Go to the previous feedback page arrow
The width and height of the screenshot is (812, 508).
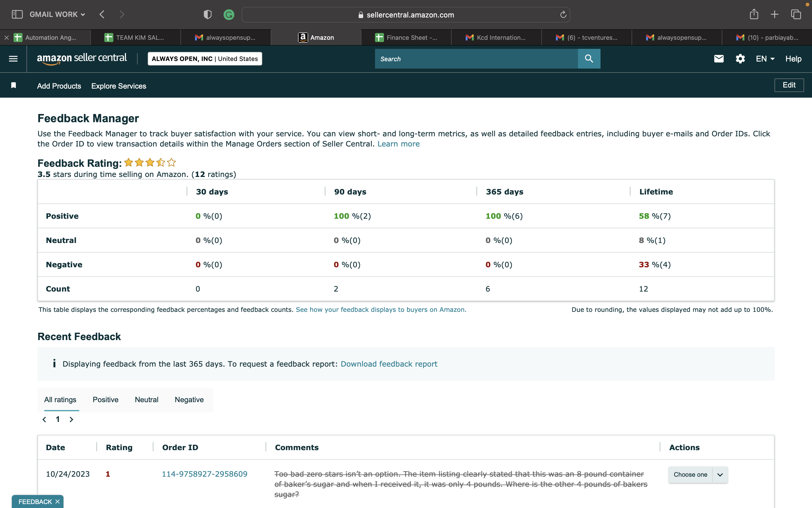pyautogui.click(x=44, y=419)
